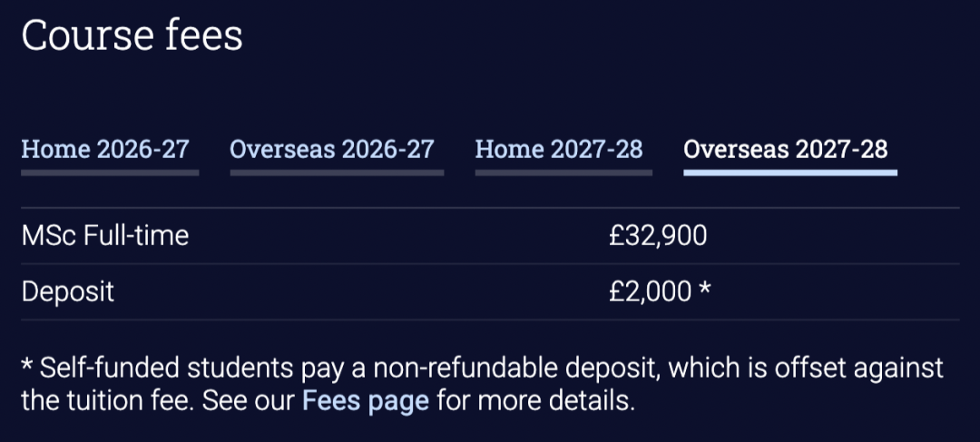980x442 pixels.
Task: Select the Deposit row label
Action: pos(67,292)
